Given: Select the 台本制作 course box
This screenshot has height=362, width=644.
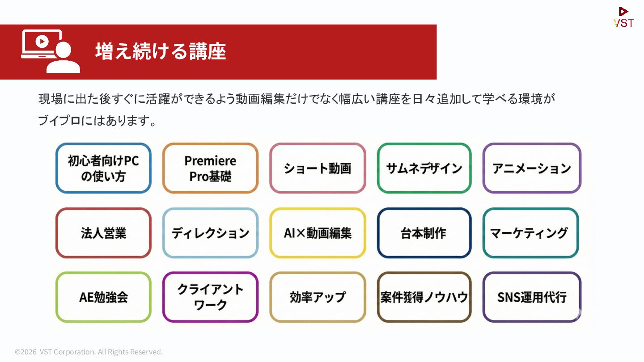Looking at the screenshot, I should (x=424, y=233).
